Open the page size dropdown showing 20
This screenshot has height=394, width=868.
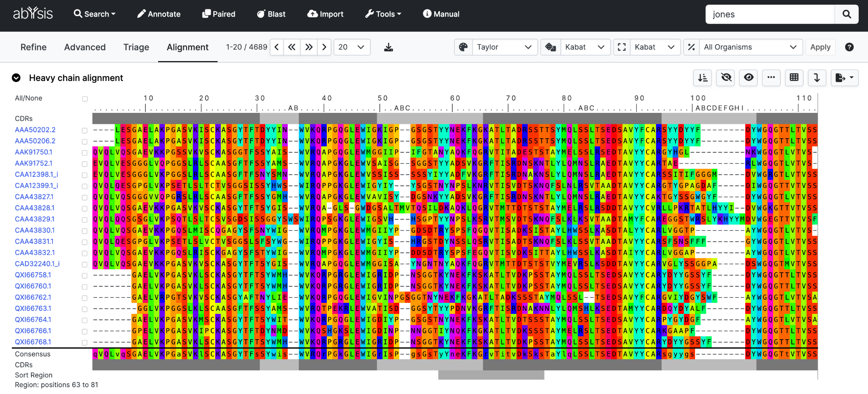pos(352,47)
